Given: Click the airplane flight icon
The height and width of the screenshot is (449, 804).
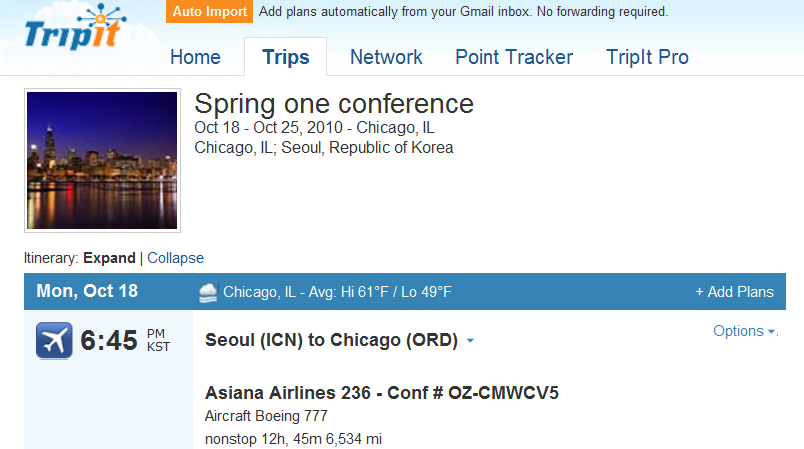Looking at the screenshot, I should 54,340.
